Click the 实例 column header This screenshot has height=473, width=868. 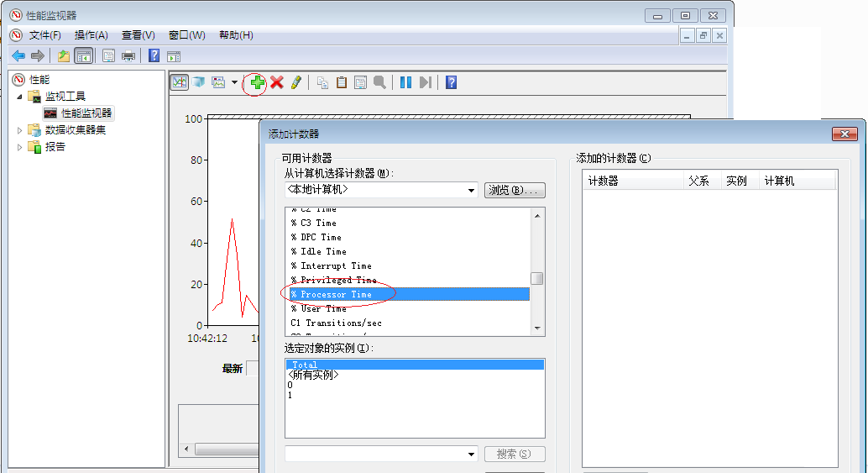[x=740, y=181]
